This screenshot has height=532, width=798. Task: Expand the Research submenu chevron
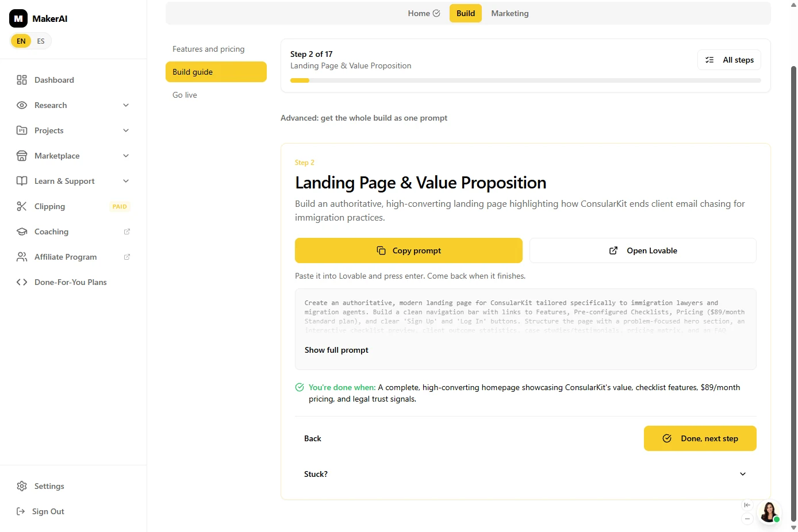pyautogui.click(x=126, y=105)
